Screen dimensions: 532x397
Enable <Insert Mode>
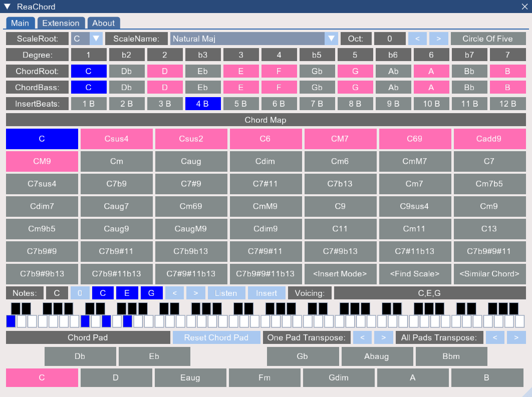340,274
